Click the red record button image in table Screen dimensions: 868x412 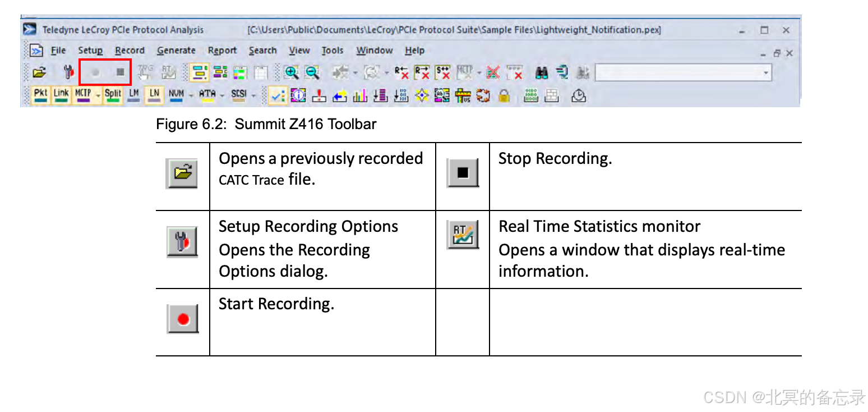pyautogui.click(x=183, y=318)
